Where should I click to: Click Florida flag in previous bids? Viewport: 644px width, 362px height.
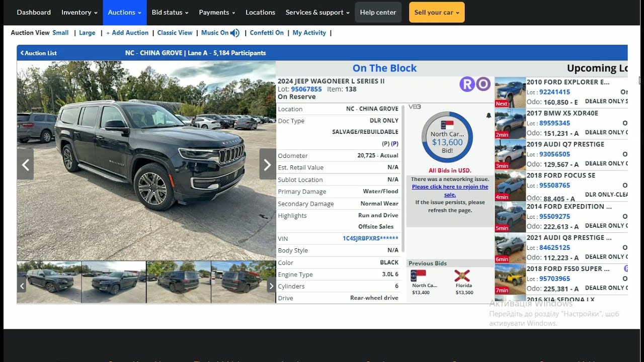tap(462, 276)
